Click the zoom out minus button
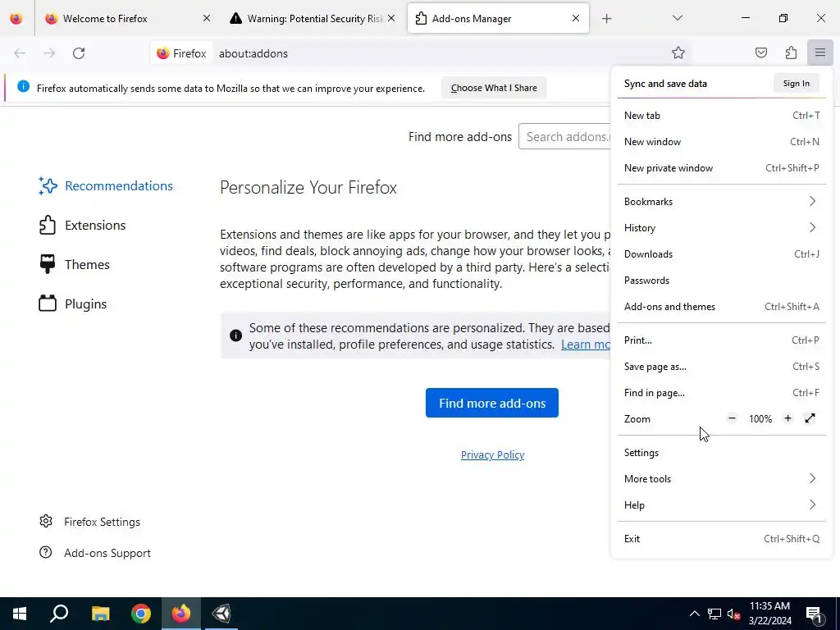The width and height of the screenshot is (840, 630). 733,418
